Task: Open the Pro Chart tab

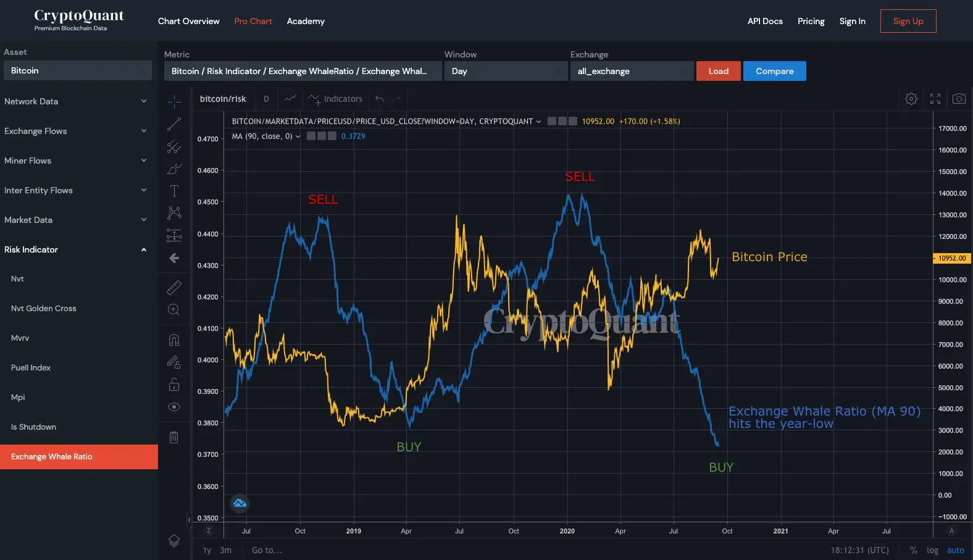Action: point(253,21)
